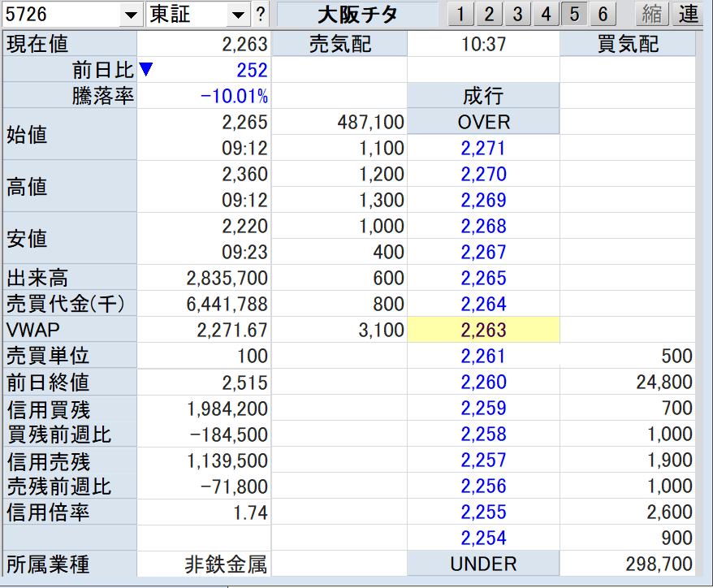The width and height of the screenshot is (713, 588).
Task: Switch to tab 2
Action: [x=489, y=14]
